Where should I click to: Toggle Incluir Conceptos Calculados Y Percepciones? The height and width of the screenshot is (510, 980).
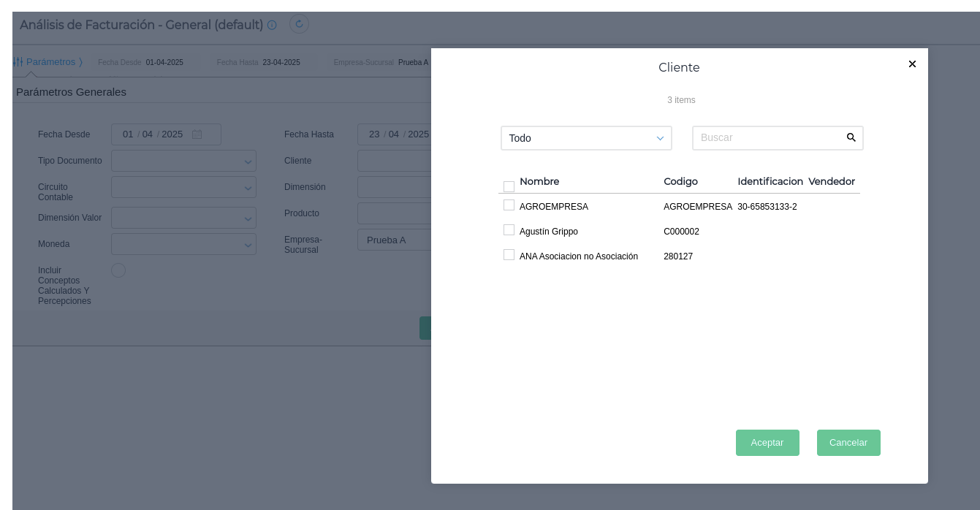pyautogui.click(x=118, y=270)
